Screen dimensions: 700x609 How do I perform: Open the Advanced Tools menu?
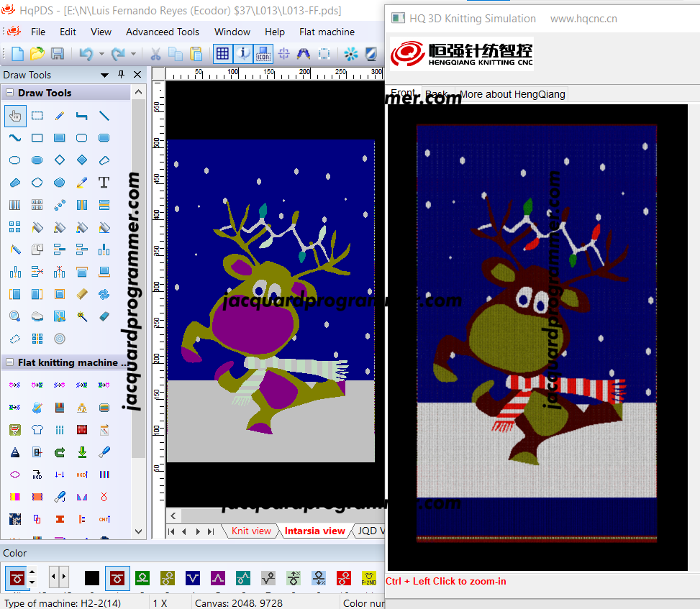point(163,32)
